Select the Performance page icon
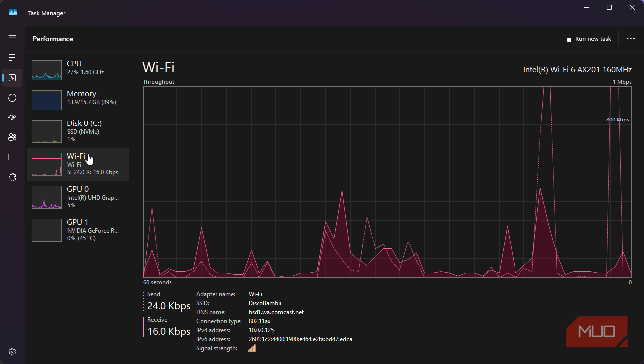The image size is (644, 364). (x=12, y=78)
